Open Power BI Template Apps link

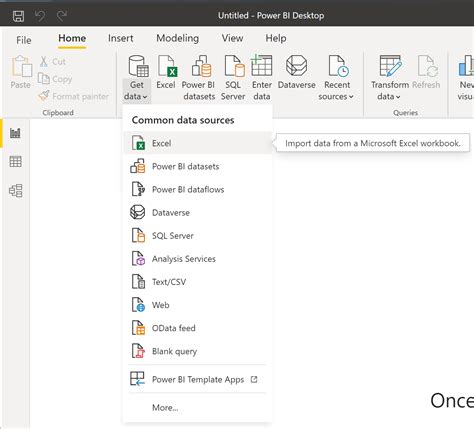198,379
